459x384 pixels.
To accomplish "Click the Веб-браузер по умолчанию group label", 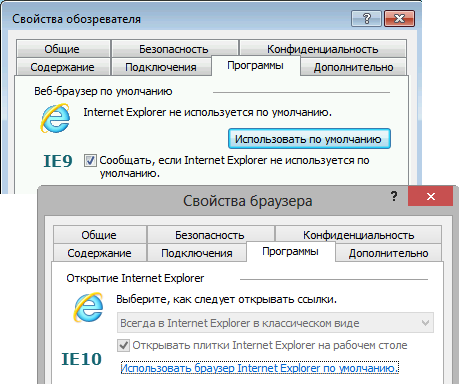I will point(103,91).
